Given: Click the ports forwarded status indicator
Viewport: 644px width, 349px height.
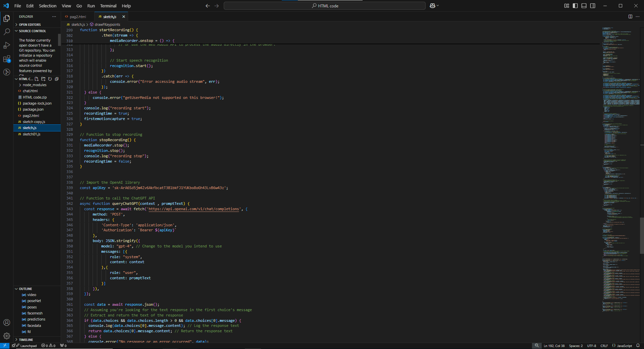Looking at the screenshot, I should pos(63,346).
